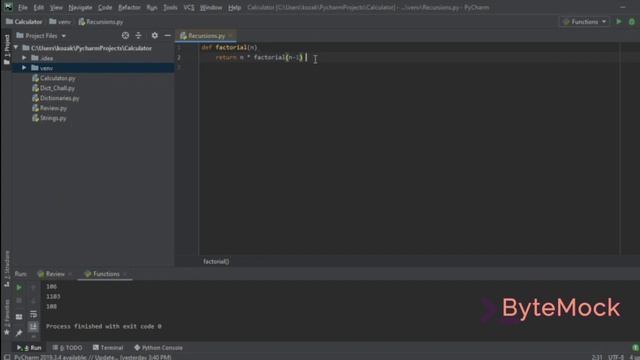Click the Recursions.py breadcrumb in navigation bar
The height and width of the screenshot is (360, 640).
[100, 22]
